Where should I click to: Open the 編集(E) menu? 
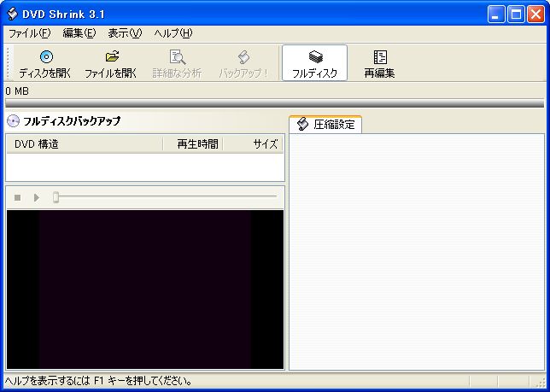click(x=79, y=33)
